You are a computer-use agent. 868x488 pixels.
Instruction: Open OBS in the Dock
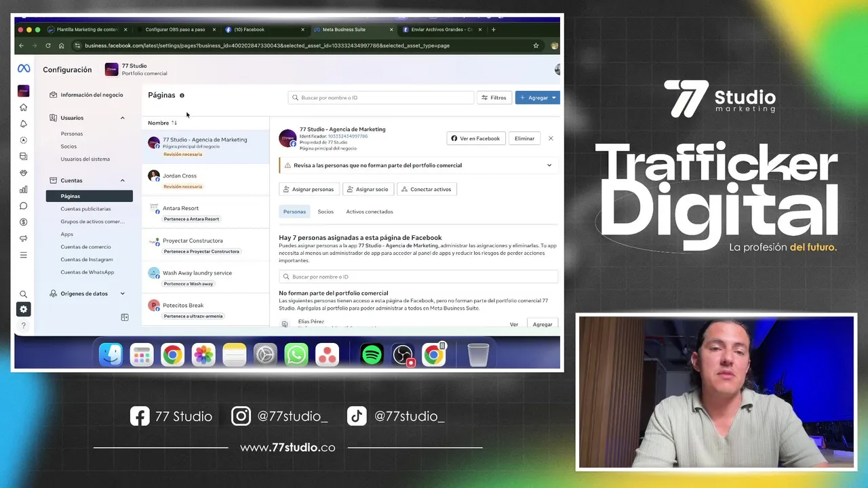[403, 354]
